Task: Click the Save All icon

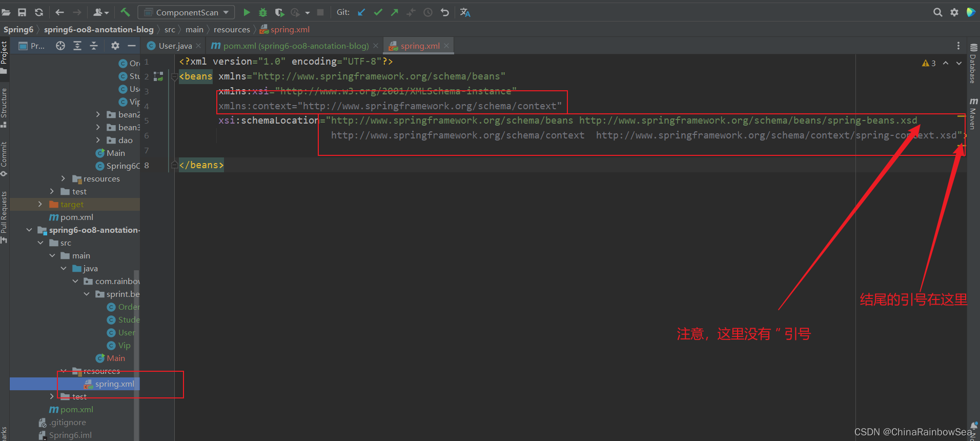Action: [x=22, y=12]
